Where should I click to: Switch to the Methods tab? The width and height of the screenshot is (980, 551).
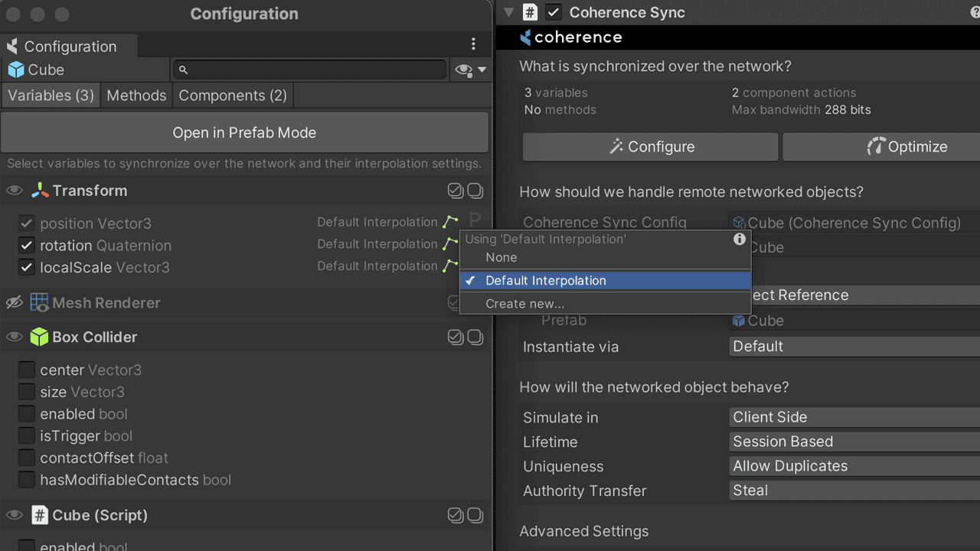click(x=136, y=96)
